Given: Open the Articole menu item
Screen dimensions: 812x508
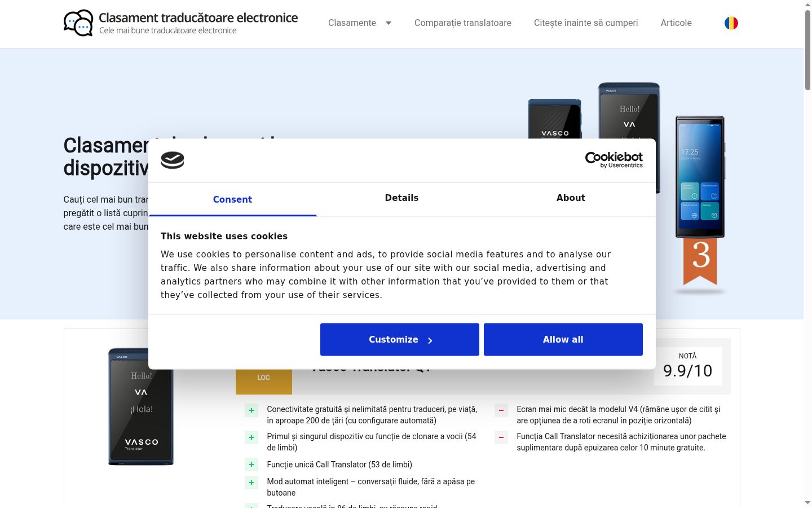Looking at the screenshot, I should tap(676, 23).
